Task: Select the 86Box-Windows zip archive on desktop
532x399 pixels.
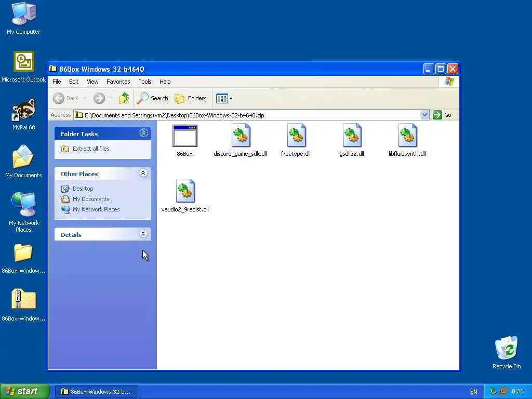Action: tap(23, 305)
